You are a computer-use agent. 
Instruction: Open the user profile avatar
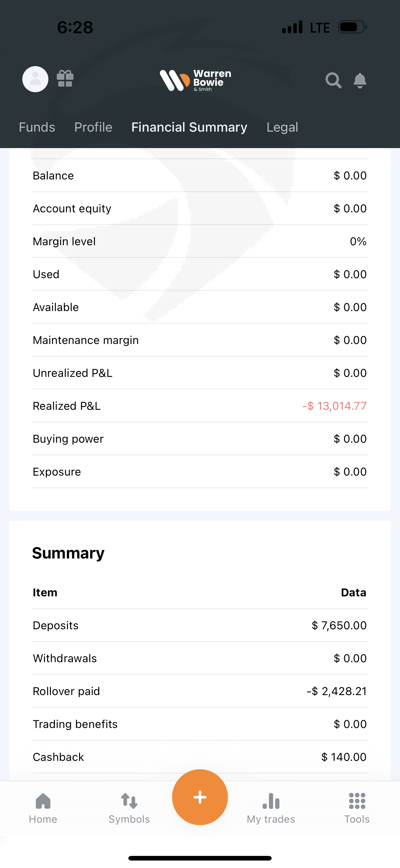(x=35, y=79)
